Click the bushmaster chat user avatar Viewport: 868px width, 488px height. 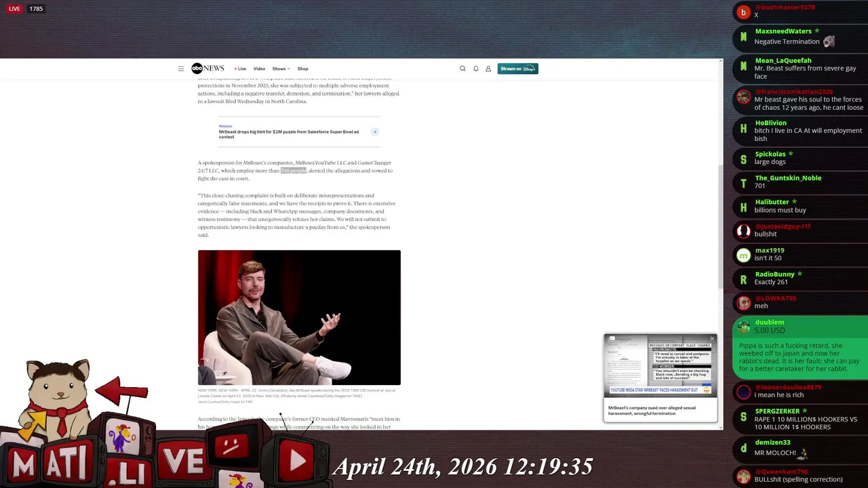point(744,12)
